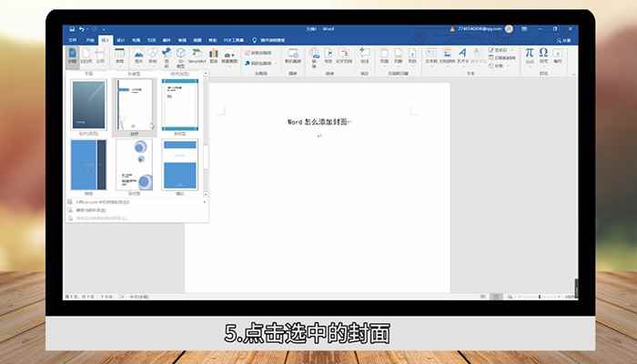Click the Save icon in quick access toolbar

coord(72,29)
